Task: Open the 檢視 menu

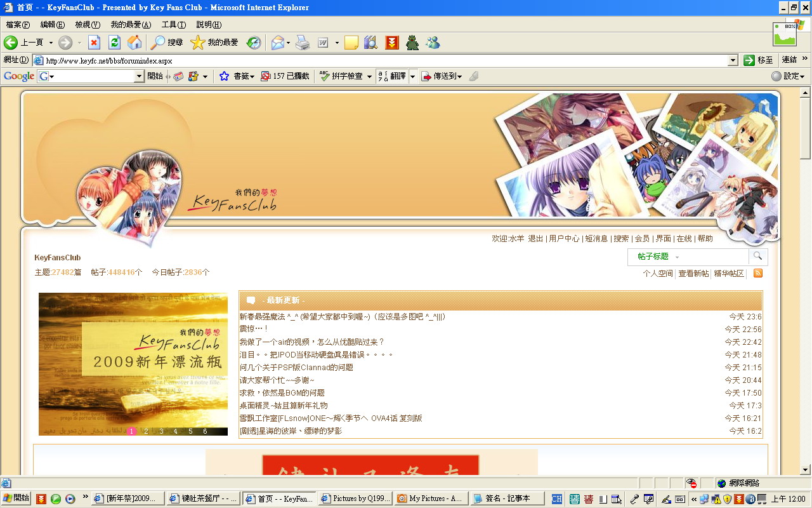Action: coord(88,25)
